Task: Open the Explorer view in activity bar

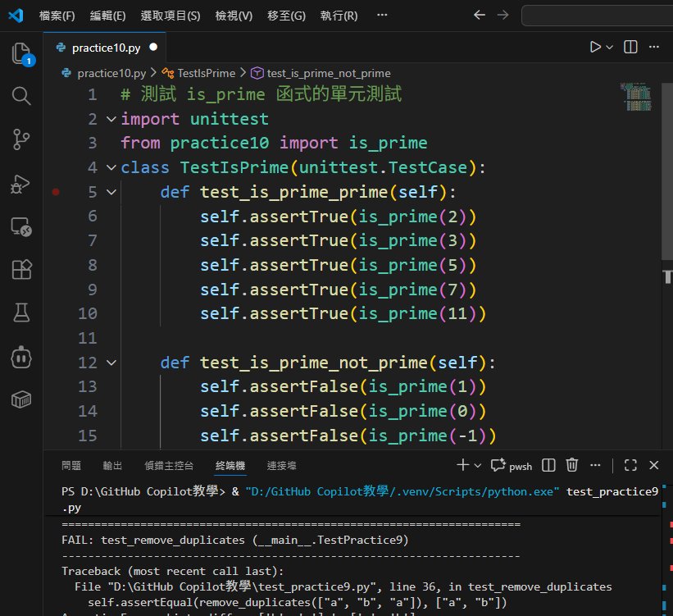Action: click(21, 54)
